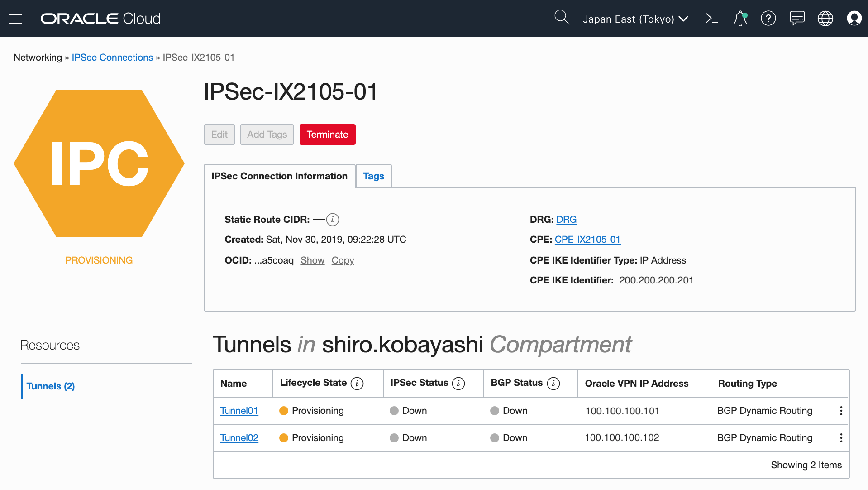Click Tunnel02 BGP Status Down cell
868x490 pixels.
(509, 438)
